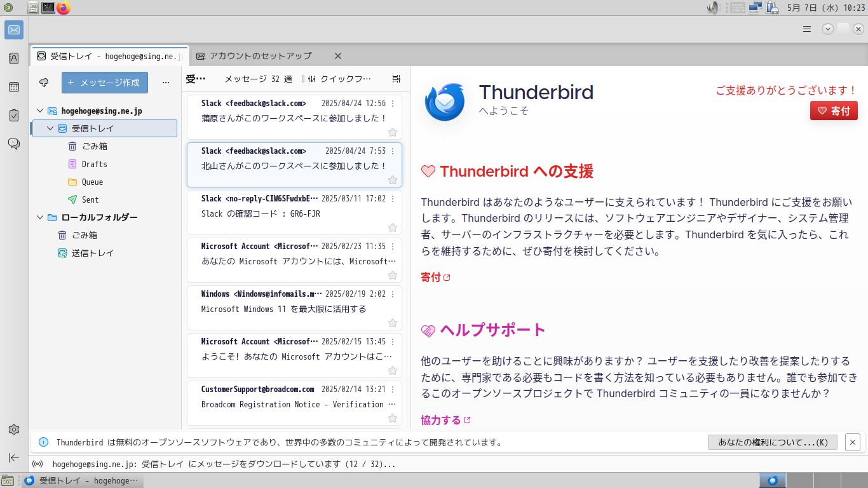Dismiss the open-source notification bar
Image resolution: width=868 pixels, height=488 pixels.
[x=853, y=442]
